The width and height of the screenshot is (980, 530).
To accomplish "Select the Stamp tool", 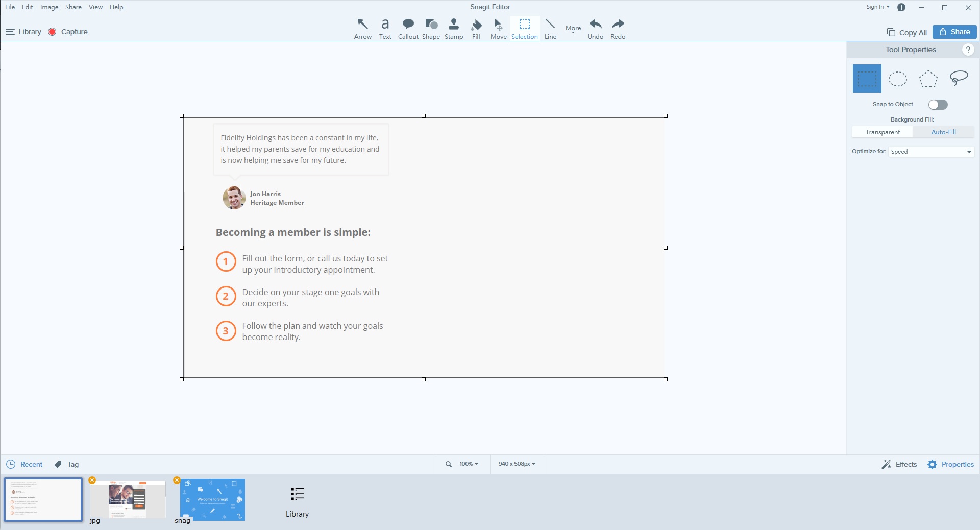I will [x=454, y=29].
